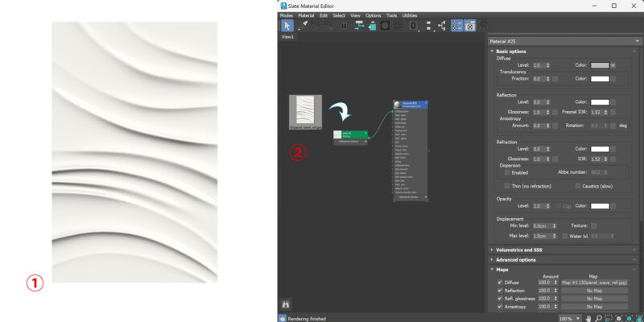Click the Move Children toolbar icon
The height and width of the screenshot is (322, 644).
(359, 26)
